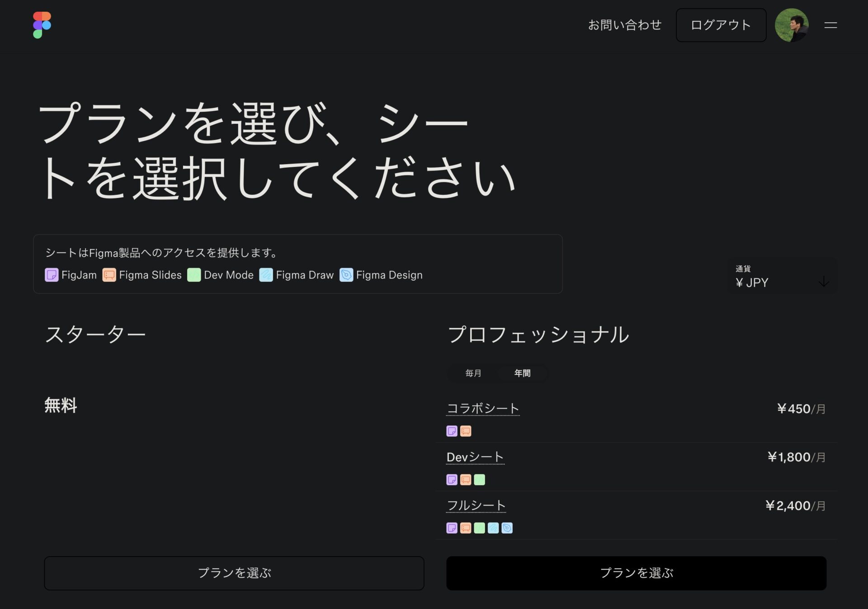Image resolution: width=868 pixels, height=609 pixels.
Task: Click the Figma Draw icon in info box
Action: pyautogui.click(x=266, y=275)
